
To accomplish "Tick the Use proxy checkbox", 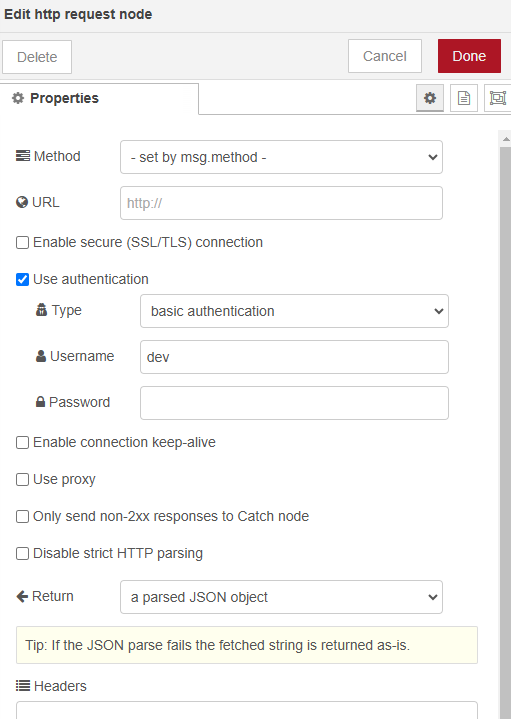I will [x=22, y=480].
